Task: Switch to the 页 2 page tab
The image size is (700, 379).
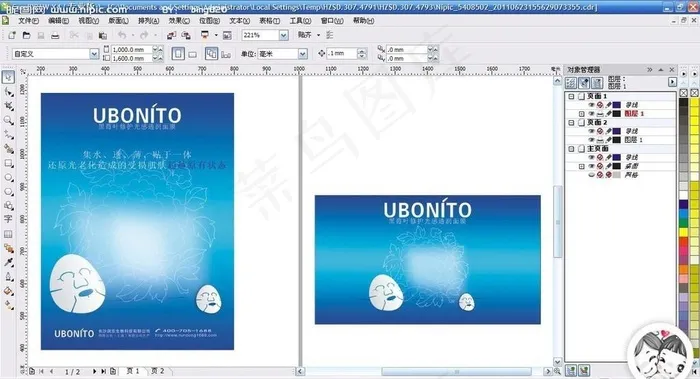Action: point(157,371)
